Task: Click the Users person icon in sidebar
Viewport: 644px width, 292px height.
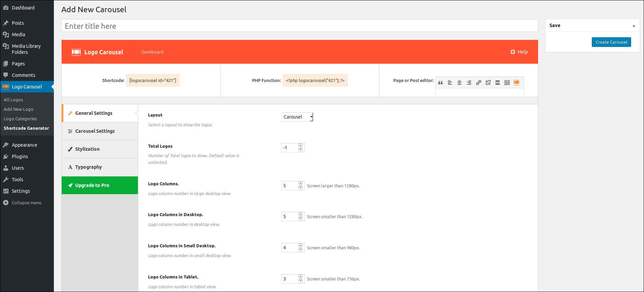Action: click(x=6, y=168)
